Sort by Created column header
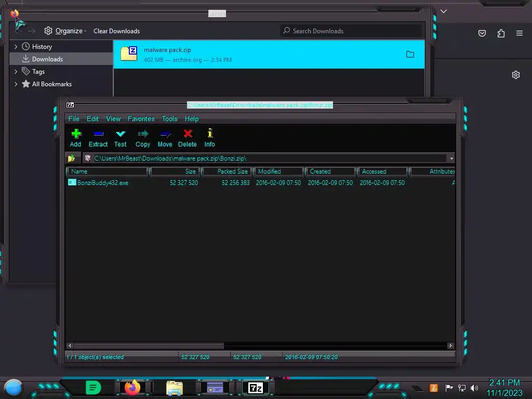This screenshot has width=532, height=399. [330, 171]
